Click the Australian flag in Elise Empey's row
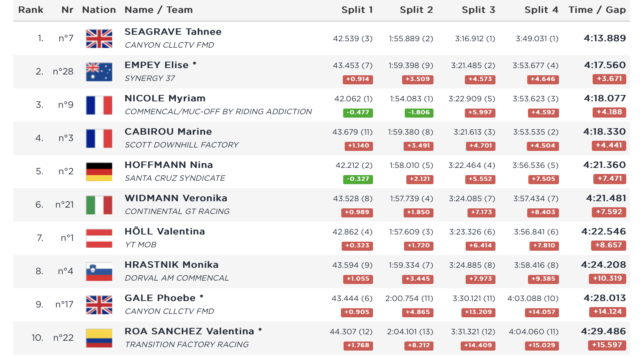 99,72
